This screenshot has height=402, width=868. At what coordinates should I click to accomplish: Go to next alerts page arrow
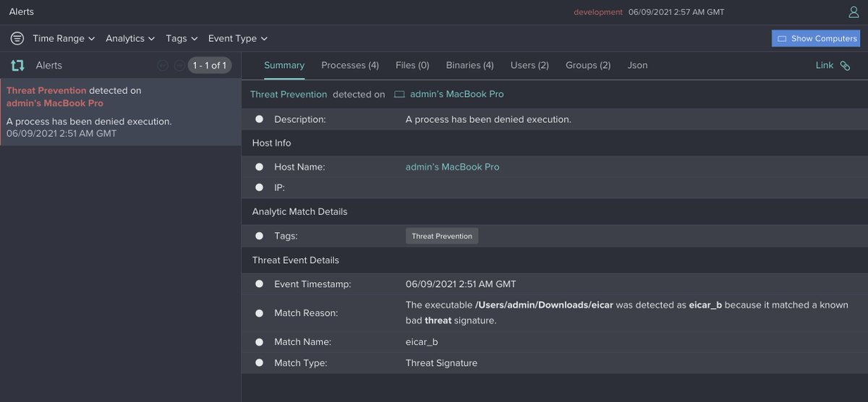coord(179,66)
